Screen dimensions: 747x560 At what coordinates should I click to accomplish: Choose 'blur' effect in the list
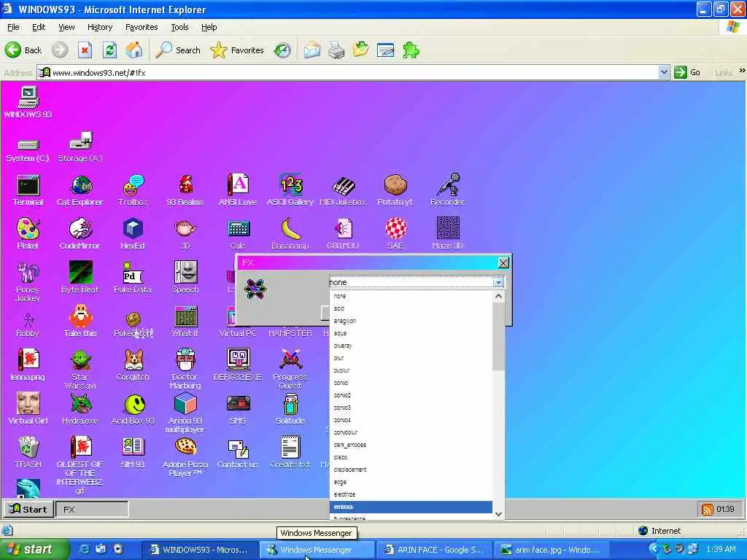411,358
